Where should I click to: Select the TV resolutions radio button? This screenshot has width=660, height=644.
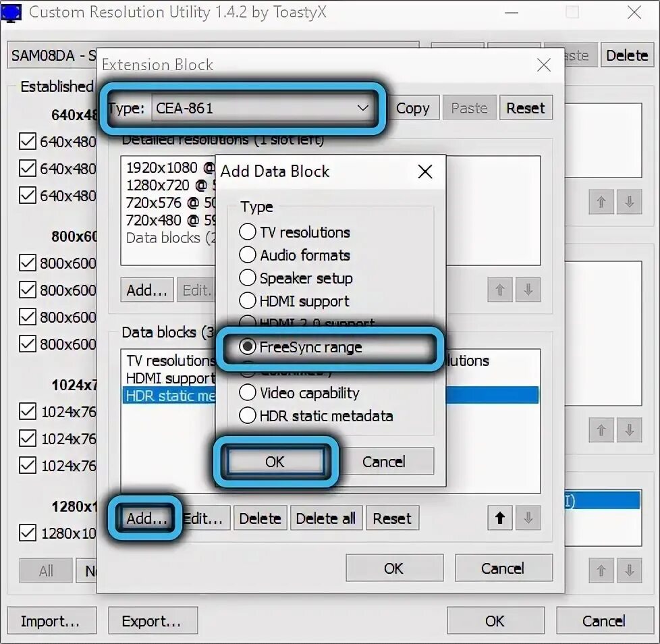247,232
